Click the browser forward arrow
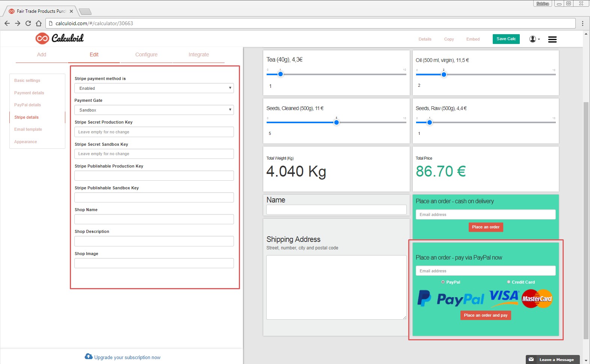Image resolution: width=590 pixels, height=364 pixels. tap(18, 23)
